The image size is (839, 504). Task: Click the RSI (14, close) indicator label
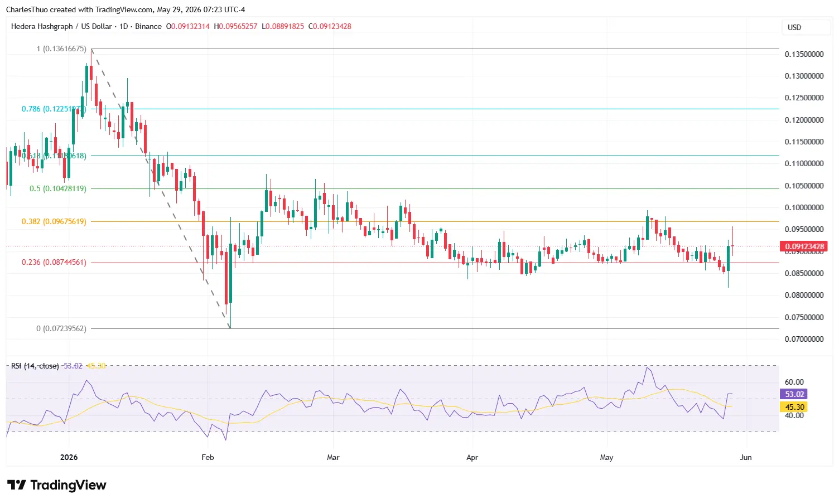pos(35,366)
